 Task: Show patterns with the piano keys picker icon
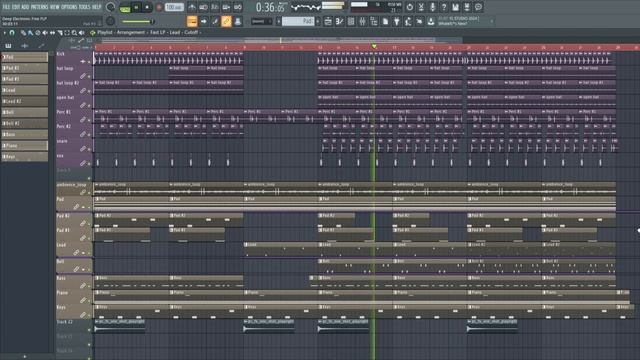click(x=8, y=46)
